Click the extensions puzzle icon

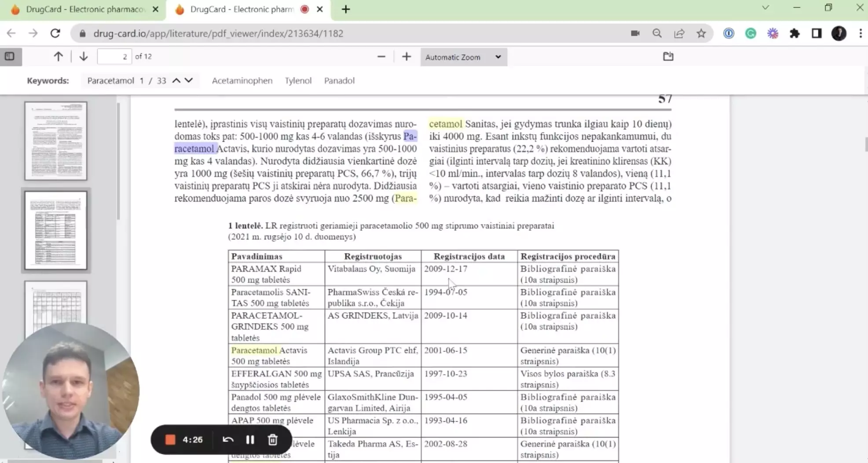795,33
